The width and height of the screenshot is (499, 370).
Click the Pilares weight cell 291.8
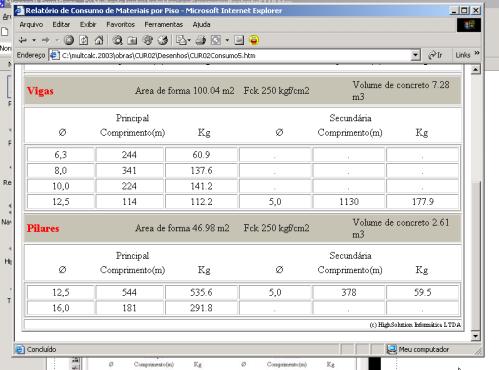pyautogui.click(x=201, y=308)
